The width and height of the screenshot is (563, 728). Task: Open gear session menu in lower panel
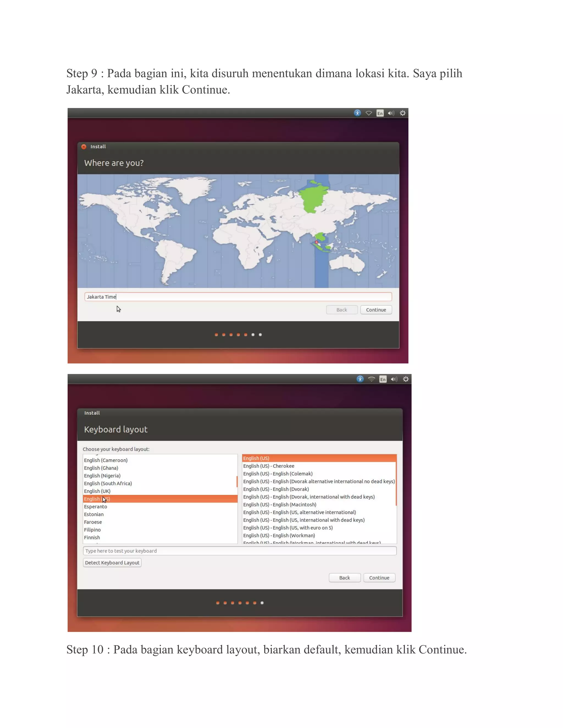(x=405, y=379)
